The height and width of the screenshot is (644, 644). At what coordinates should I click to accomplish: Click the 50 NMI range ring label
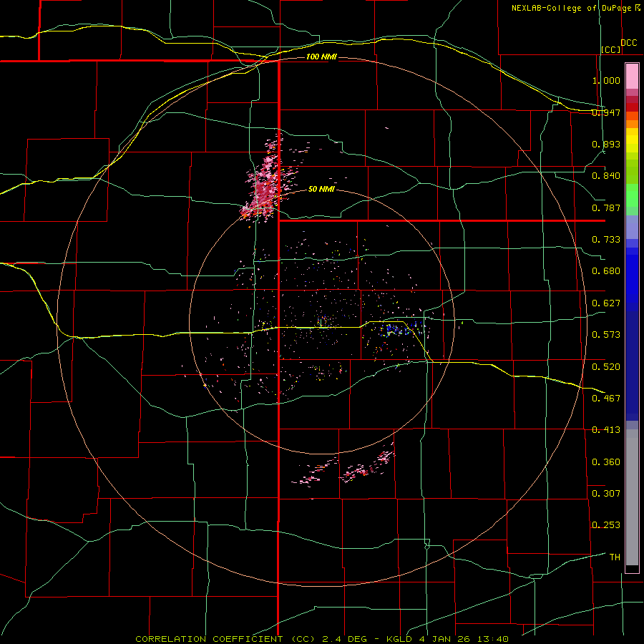(321, 190)
